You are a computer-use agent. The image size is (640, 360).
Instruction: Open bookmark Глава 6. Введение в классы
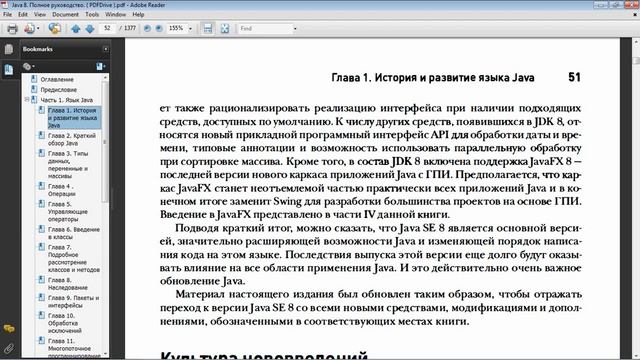click(x=74, y=233)
